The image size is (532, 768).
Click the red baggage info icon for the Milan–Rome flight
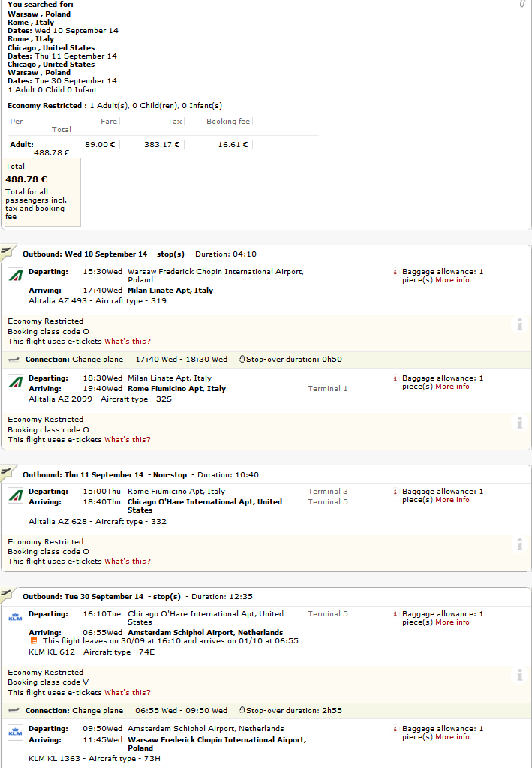click(x=395, y=378)
